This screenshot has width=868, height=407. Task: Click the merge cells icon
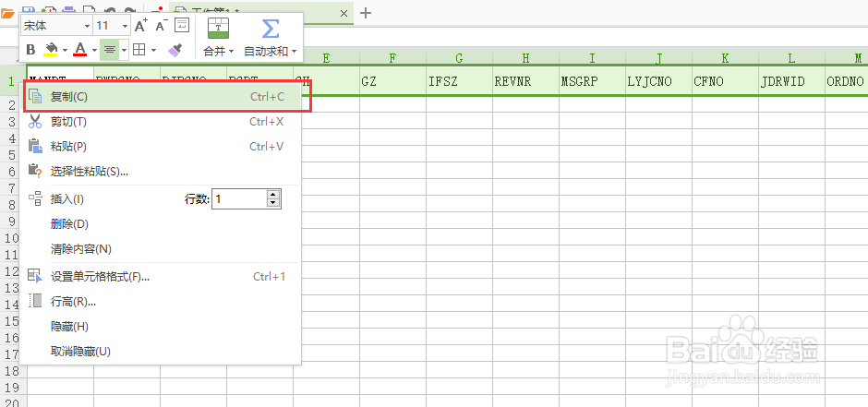pyautogui.click(x=218, y=28)
